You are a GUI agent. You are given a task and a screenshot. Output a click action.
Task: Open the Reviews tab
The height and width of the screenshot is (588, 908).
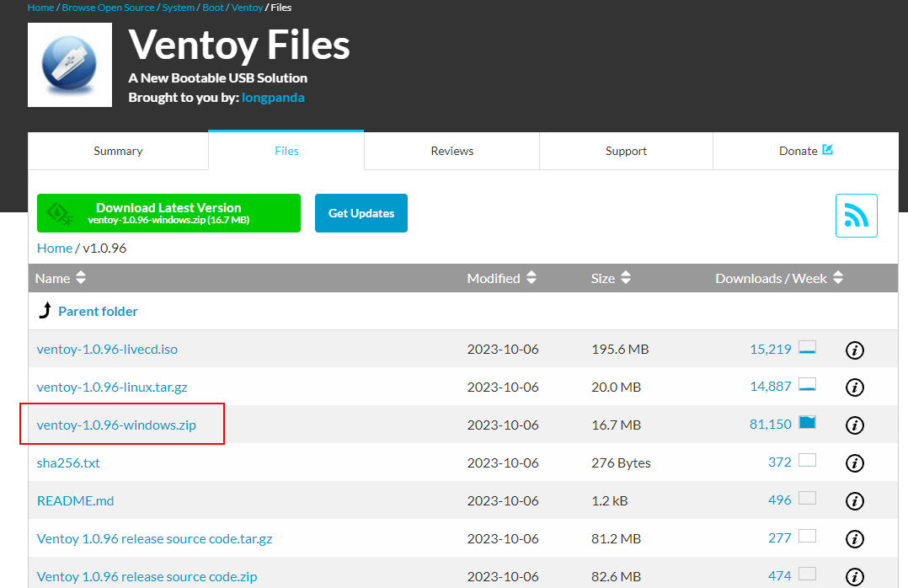[x=452, y=151]
